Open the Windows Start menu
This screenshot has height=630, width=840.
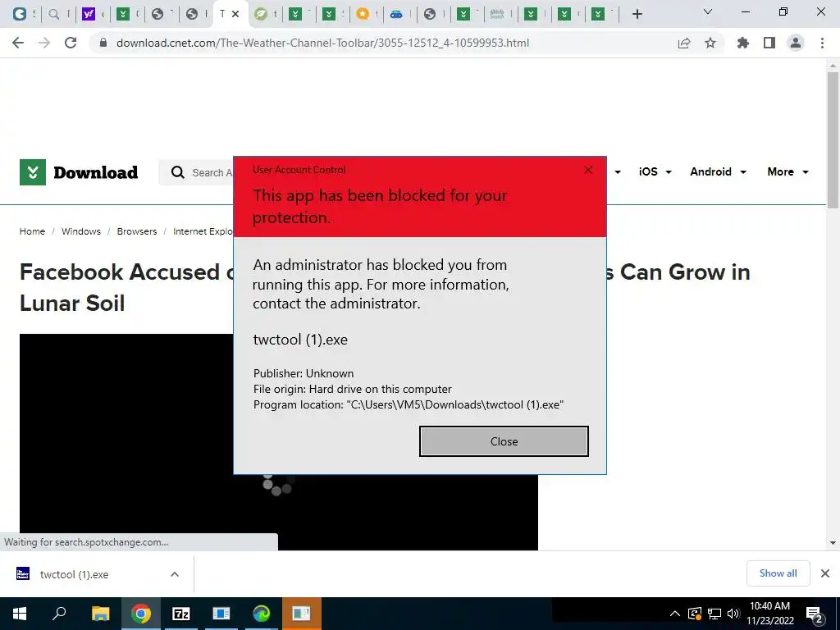(x=20, y=614)
